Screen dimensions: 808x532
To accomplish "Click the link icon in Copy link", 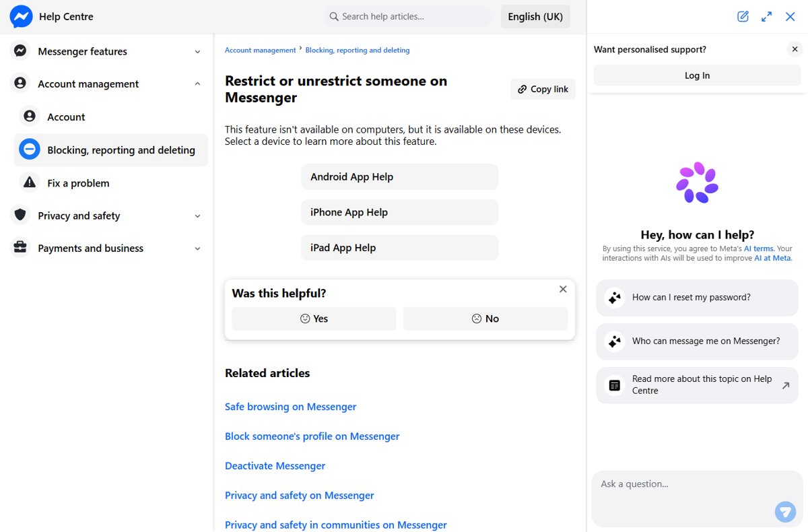I will click(x=523, y=89).
